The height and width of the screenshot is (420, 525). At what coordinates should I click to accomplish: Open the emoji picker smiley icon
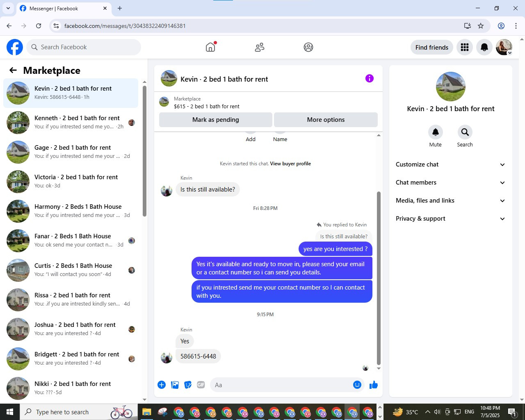[x=357, y=385]
